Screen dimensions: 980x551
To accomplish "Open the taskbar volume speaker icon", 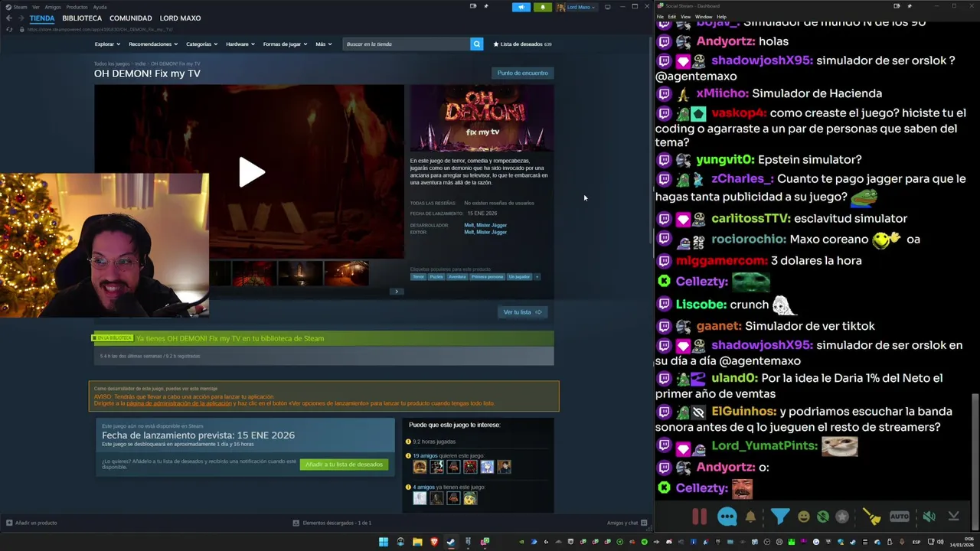I will tap(941, 542).
